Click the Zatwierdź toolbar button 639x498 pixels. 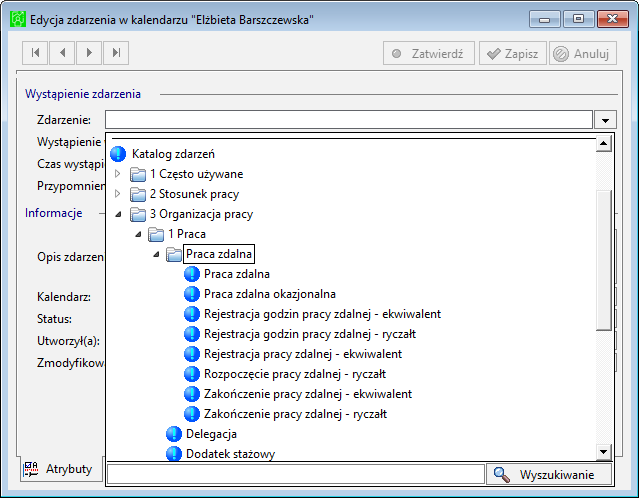[427, 54]
